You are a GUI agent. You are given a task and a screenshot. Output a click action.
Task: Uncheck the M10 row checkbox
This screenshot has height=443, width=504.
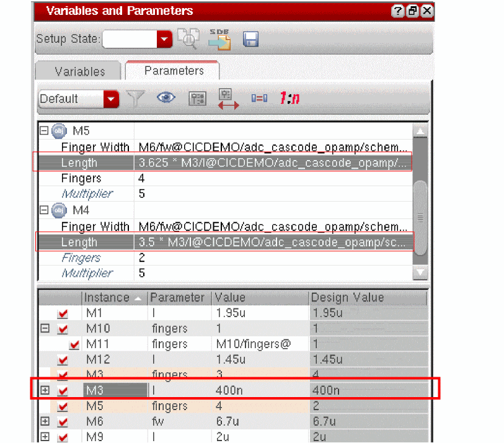(63, 328)
